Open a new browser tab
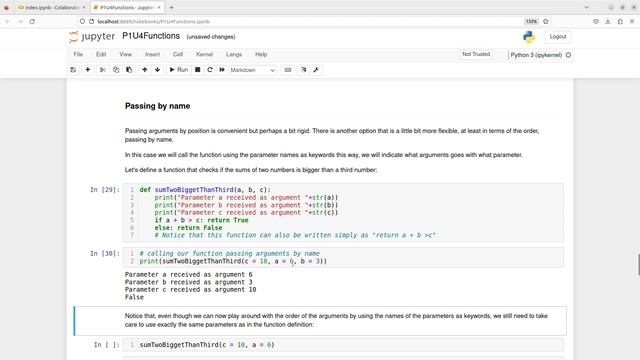Screen dimensions: 640x360 coord(171,7)
